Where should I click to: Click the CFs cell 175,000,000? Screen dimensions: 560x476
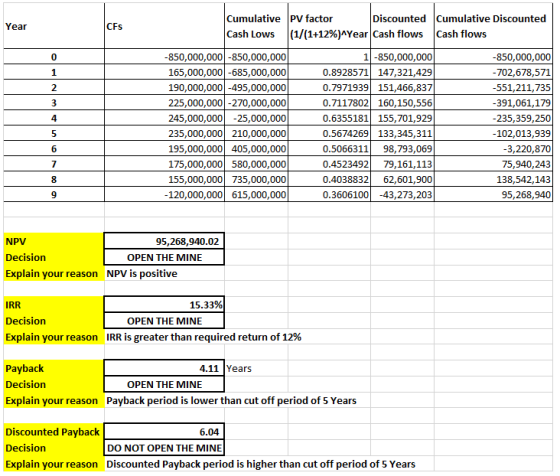(x=165, y=164)
